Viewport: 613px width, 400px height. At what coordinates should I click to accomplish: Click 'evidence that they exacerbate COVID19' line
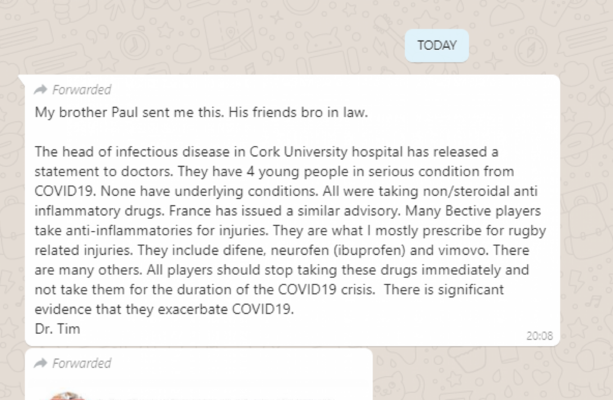pos(164,309)
